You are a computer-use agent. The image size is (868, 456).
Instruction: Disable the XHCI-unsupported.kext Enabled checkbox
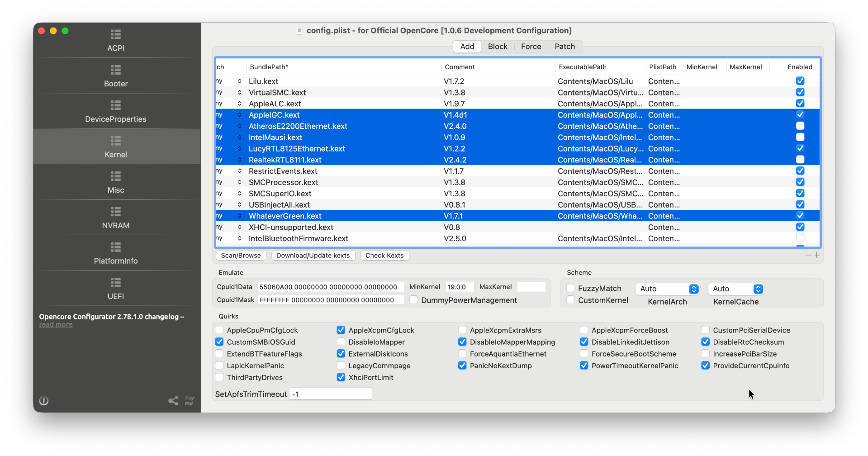coord(800,227)
